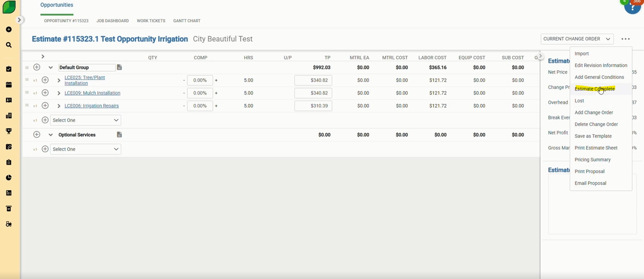Open Current Change Order dropdown

[x=577, y=39]
